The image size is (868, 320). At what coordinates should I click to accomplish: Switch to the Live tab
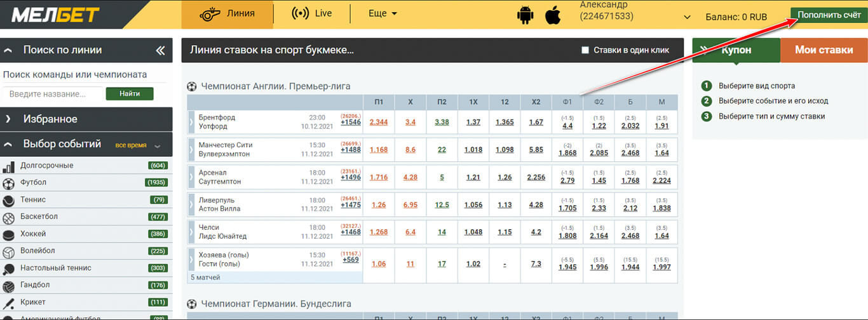tap(311, 13)
